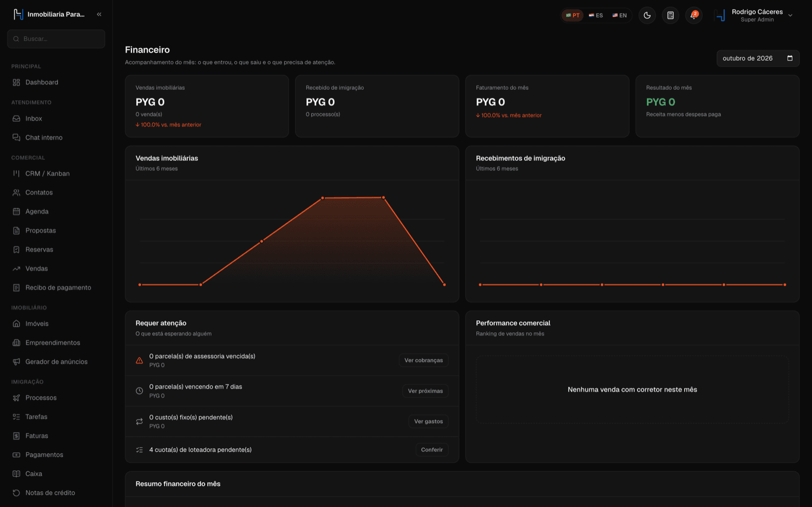Click the Vendas imobiliárias PYG 0 card
This screenshot has height=507, width=812.
coord(207,106)
